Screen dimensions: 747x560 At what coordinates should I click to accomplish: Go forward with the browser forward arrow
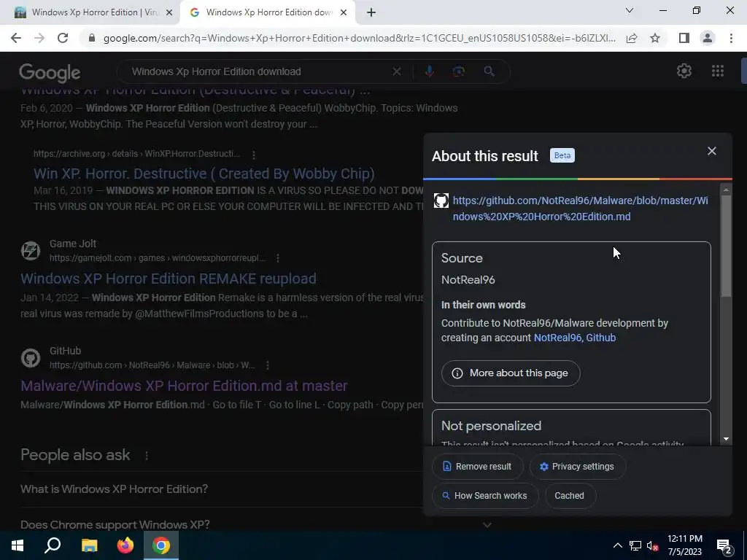coord(39,38)
